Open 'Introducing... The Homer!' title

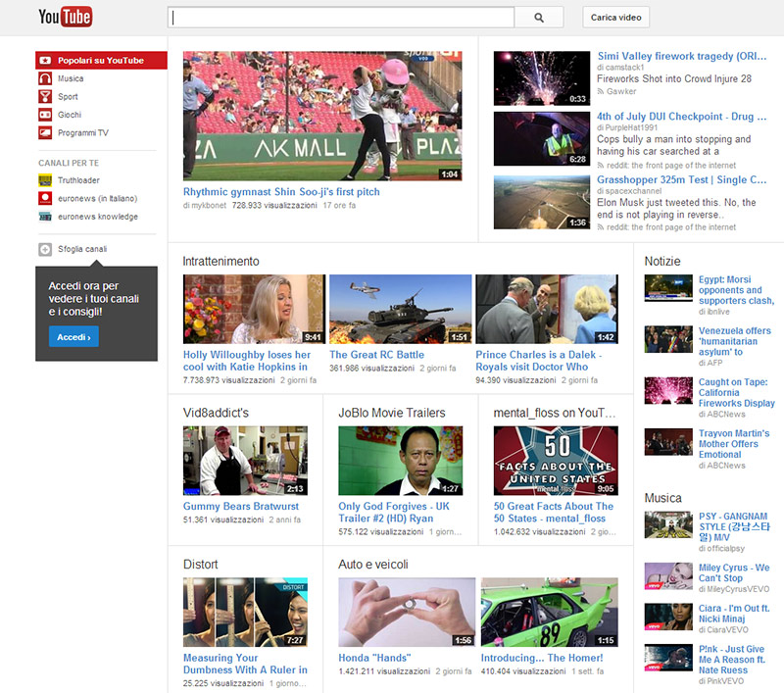click(542, 658)
